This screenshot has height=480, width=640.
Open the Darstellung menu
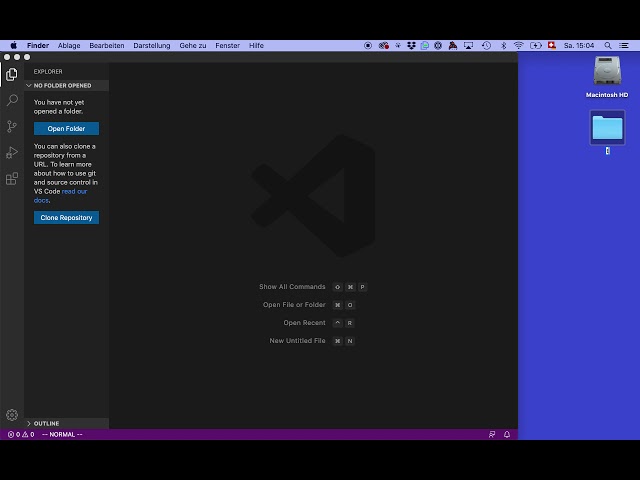151,45
